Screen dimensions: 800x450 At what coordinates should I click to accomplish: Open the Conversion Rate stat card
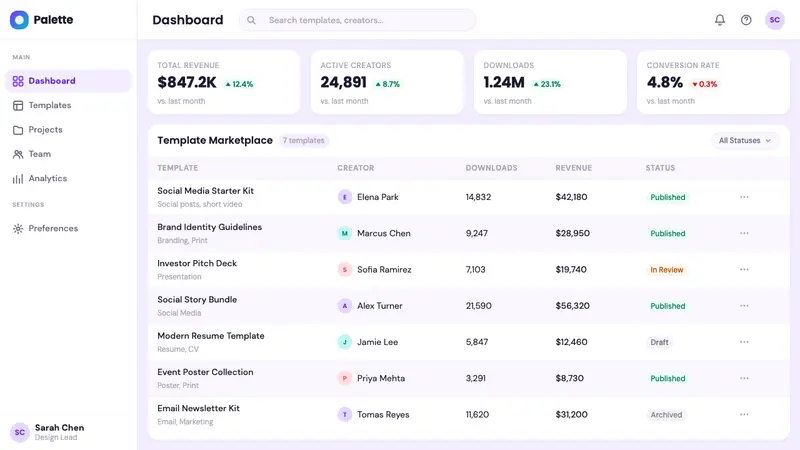(713, 82)
